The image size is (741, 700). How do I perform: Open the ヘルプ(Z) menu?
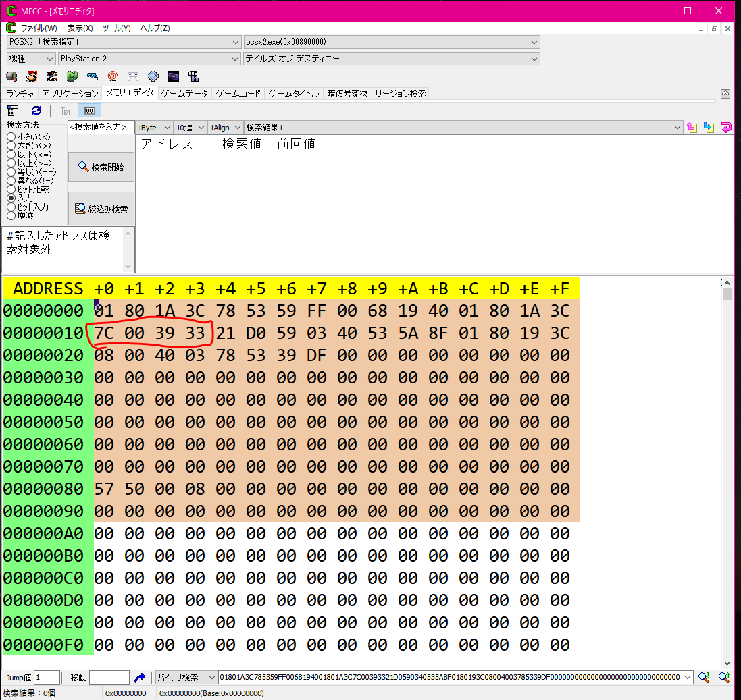tap(155, 28)
